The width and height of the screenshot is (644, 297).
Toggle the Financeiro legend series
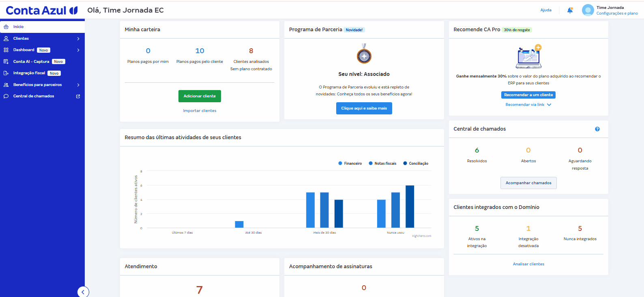(350, 164)
